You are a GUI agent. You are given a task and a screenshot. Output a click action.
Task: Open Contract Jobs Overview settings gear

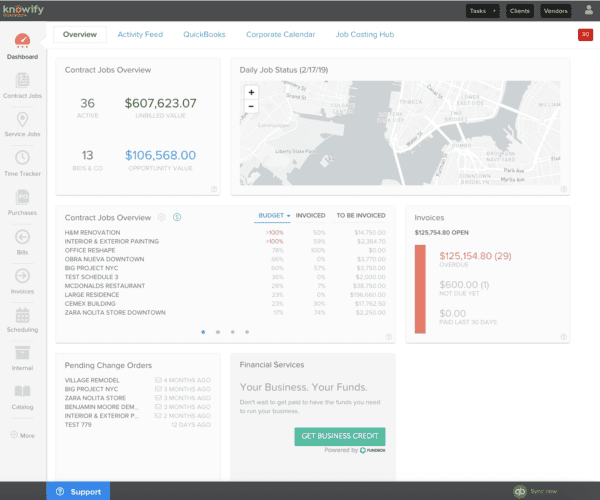(x=161, y=217)
